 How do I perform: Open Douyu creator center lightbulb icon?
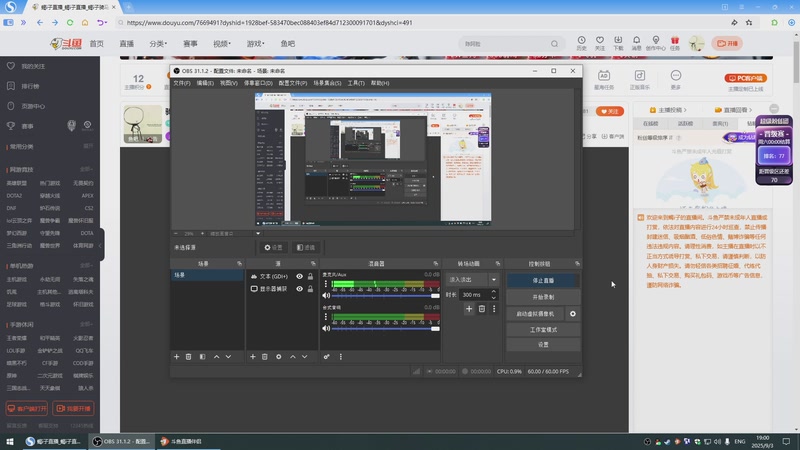(656, 43)
